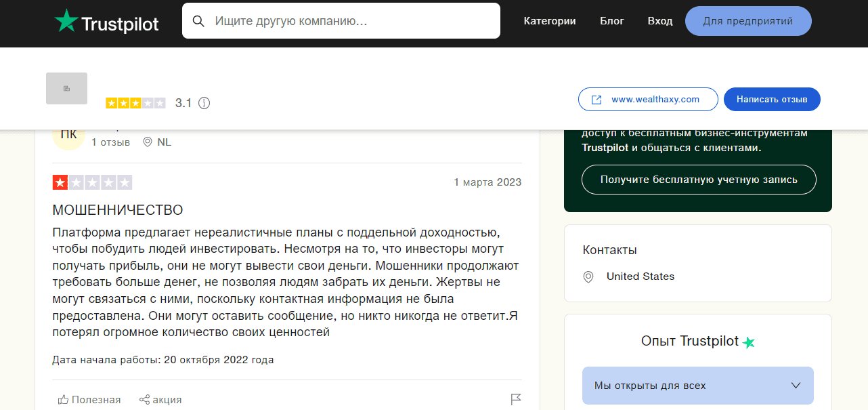The height and width of the screenshot is (410, 868).
Task: Go to the Блог page
Action: (x=612, y=21)
